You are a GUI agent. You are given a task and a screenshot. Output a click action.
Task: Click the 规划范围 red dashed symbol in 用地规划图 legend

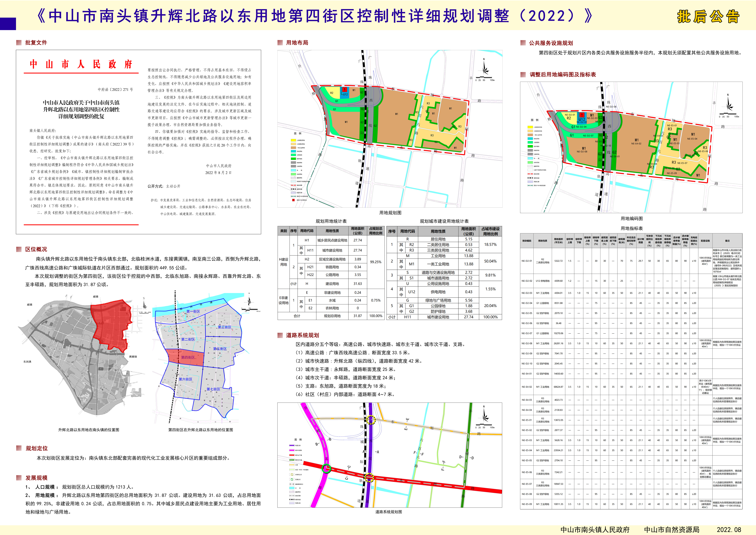coord(293,185)
